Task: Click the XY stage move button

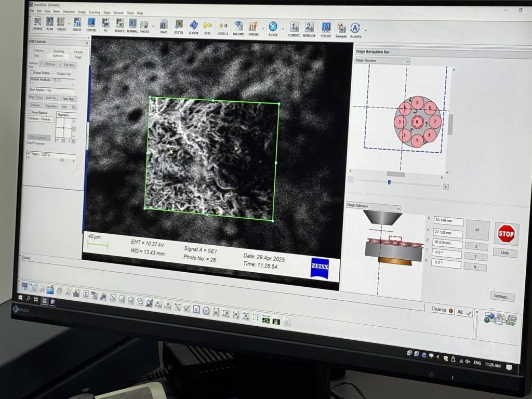Action: pos(477,230)
